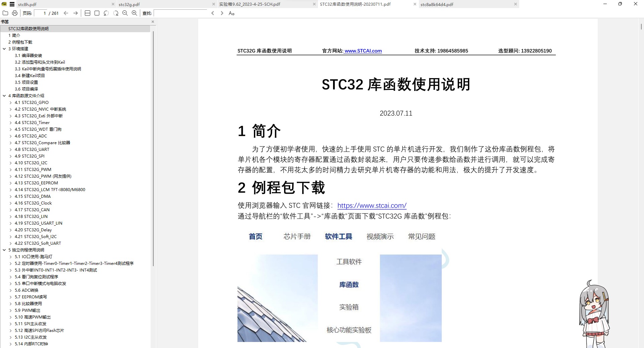Click the open file folder icon
This screenshot has height=348, width=644.
pyautogui.click(x=5, y=13)
